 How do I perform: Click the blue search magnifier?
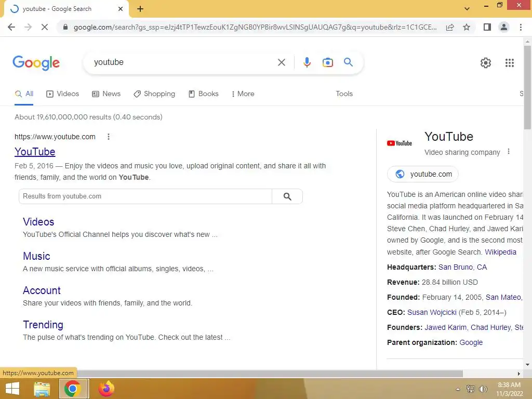(x=348, y=62)
